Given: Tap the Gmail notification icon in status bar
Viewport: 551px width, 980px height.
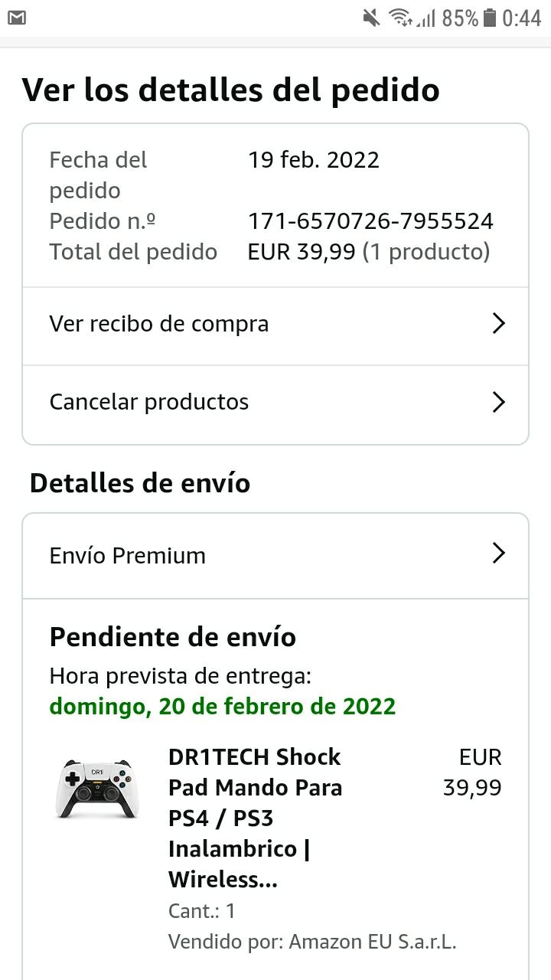Looking at the screenshot, I should pos(17,18).
